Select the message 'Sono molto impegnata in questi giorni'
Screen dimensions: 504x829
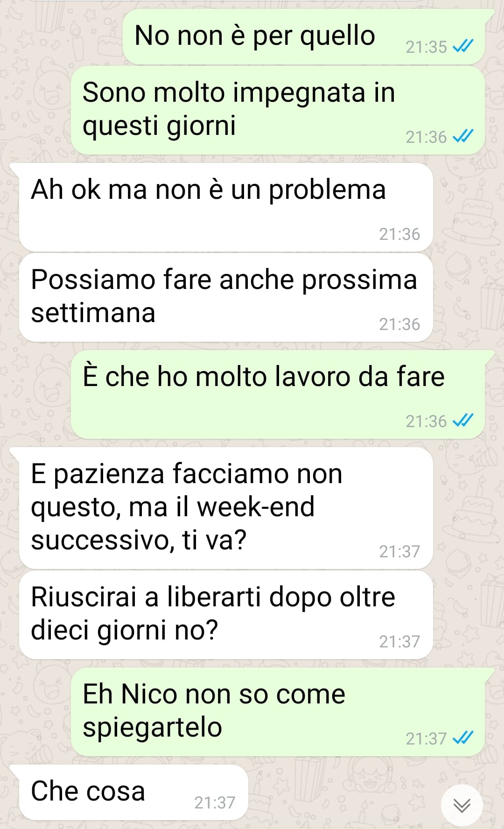tap(278, 110)
